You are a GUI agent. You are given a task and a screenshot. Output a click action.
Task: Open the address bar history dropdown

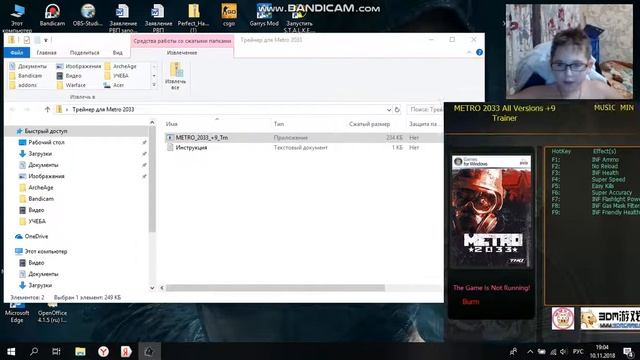point(389,110)
